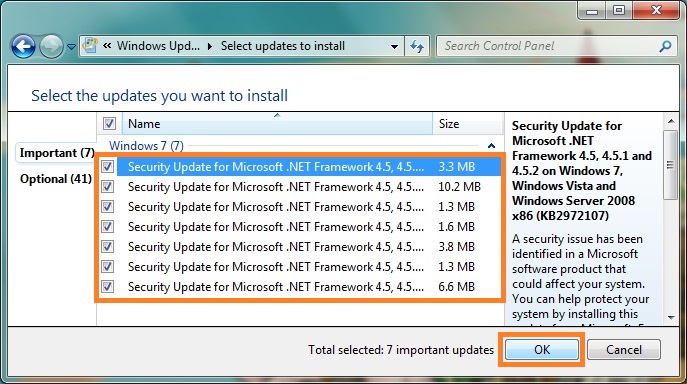The image size is (687, 384).
Task: Click the refresh arrows icon
Action: click(417, 46)
